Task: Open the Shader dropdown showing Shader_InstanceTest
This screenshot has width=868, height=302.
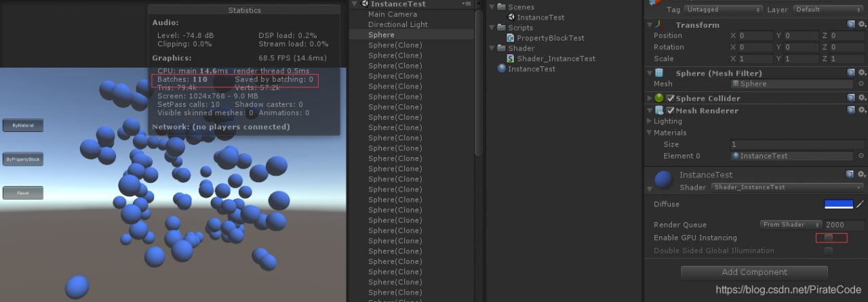Action: click(x=788, y=187)
